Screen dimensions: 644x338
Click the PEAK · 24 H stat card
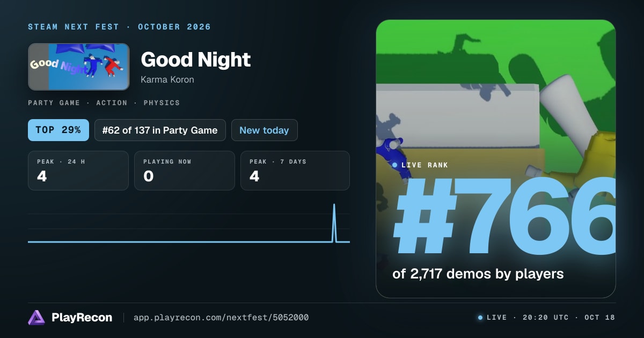tap(78, 171)
